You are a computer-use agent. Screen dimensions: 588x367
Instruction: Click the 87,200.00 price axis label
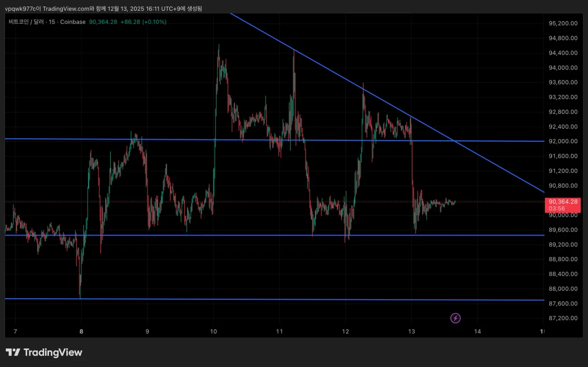(x=562, y=318)
